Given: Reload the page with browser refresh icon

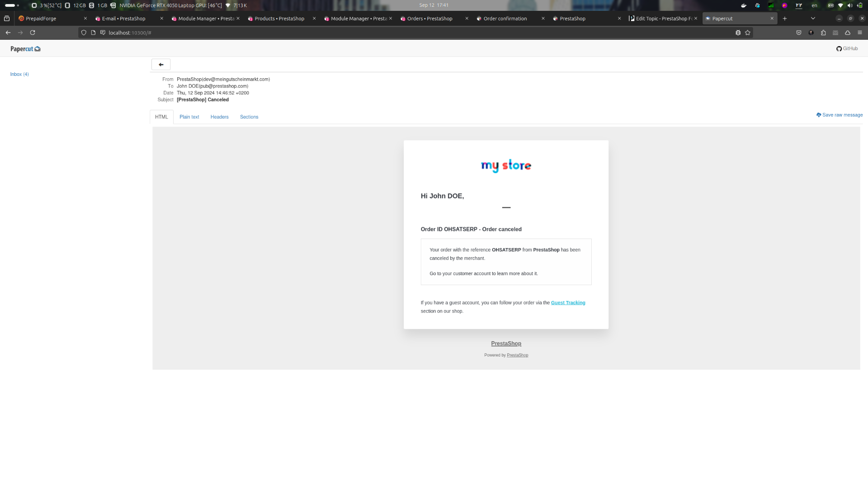Looking at the screenshot, I should (33, 33).
